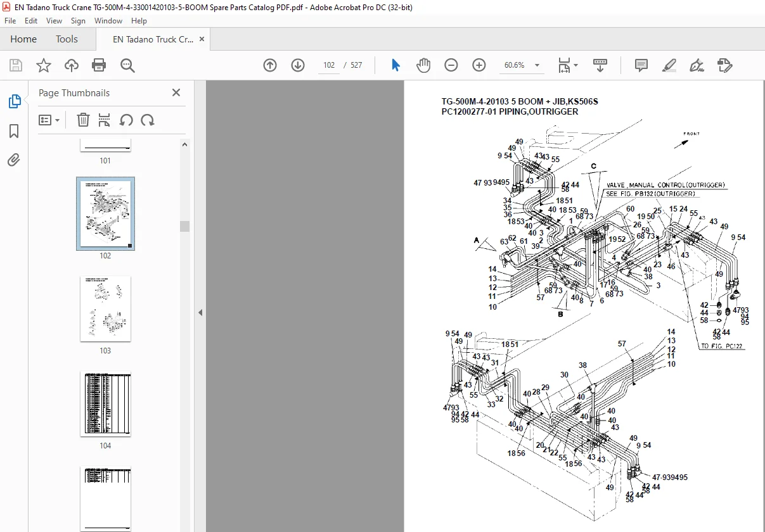
Task: Click the page number field showing 102
Action: [328, 65]
